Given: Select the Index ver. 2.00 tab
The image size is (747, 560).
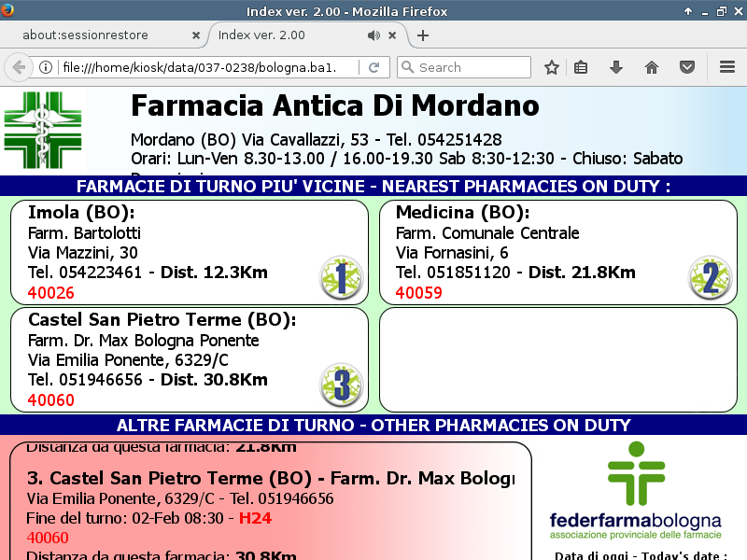Looking at the screenshot, I should pos(280,35).
